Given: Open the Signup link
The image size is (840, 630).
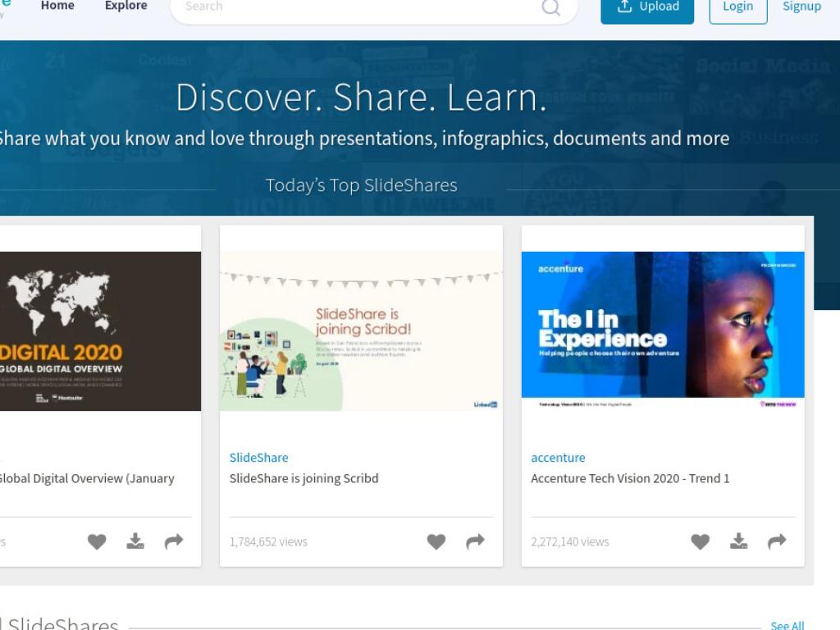Looking at the screenshot, I should coord(801,7).
